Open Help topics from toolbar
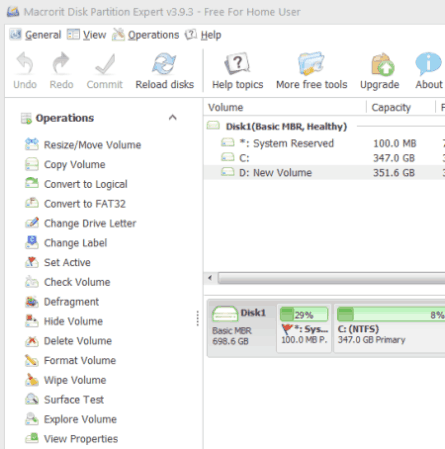Screen dimensions: 445x449 pyautogui.click(x=238, y=71)
